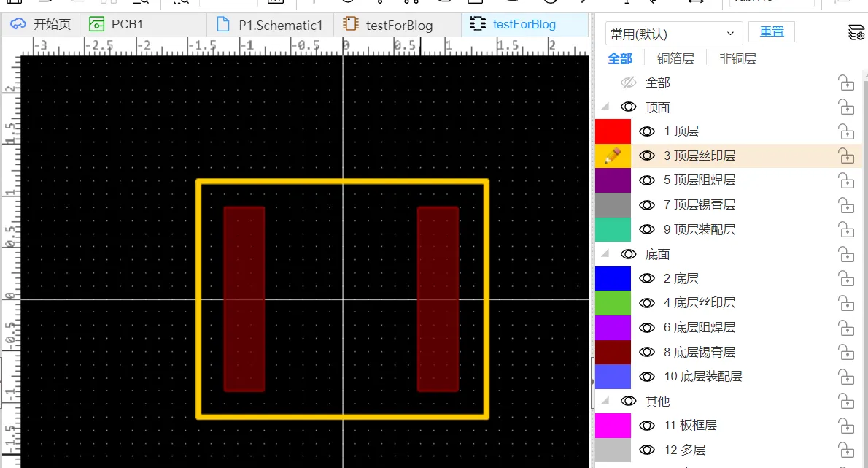Toggle visibility of 9 顶层装配层
The height and width of the screenshot is (468, 868).
pos(646,229)
